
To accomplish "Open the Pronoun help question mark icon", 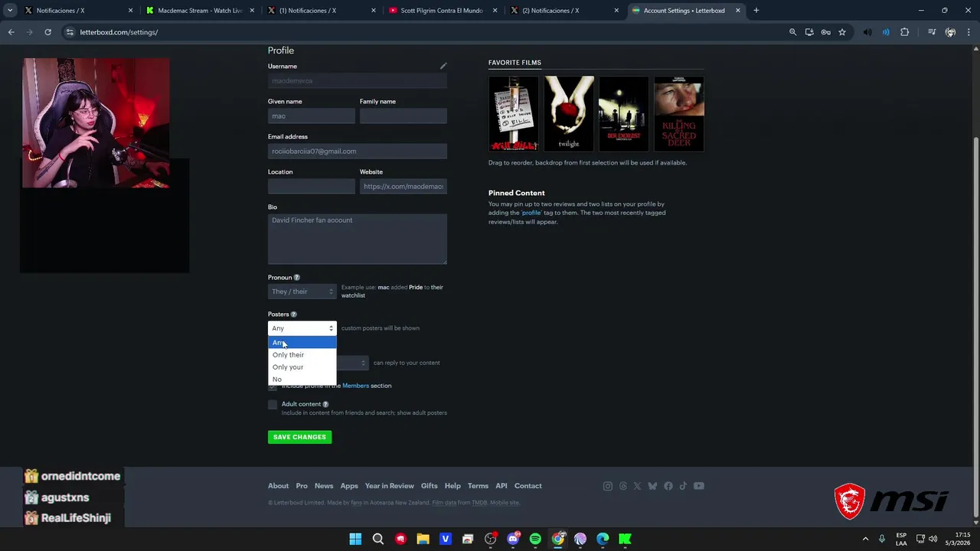I will tap(297, 278).
